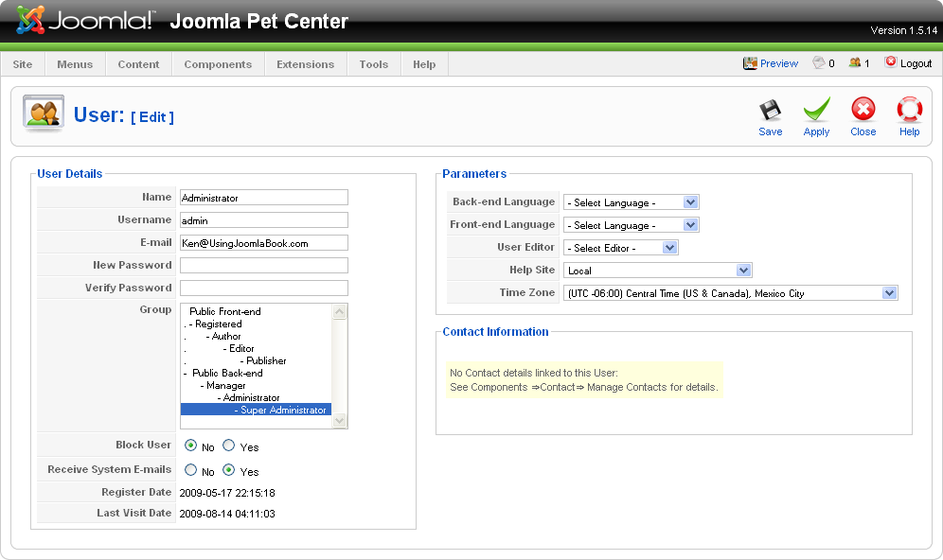Open the Extensions menu

[306, 64]
